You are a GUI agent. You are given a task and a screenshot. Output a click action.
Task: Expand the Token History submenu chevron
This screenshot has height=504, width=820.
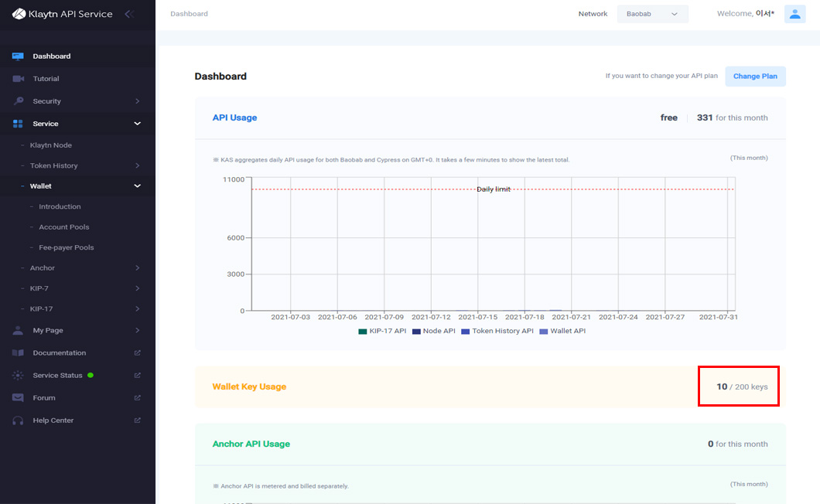pyautogui.click(x=138, y=165)
